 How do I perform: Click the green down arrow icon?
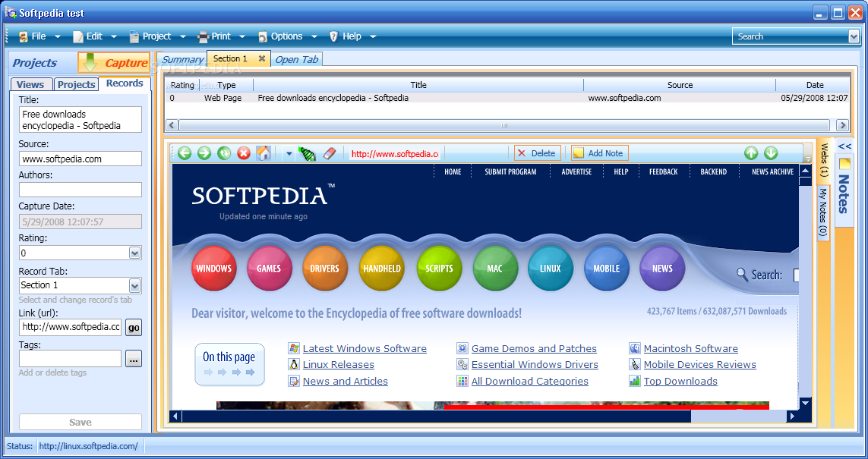tap(771, 153)
